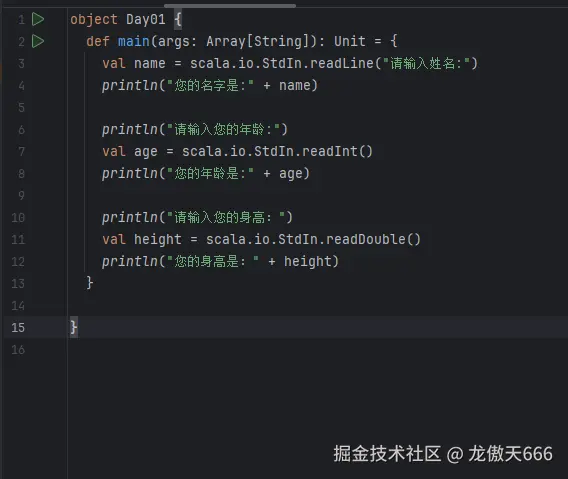Place cursor on closing brace at line 15

click(x=74, y=327)
